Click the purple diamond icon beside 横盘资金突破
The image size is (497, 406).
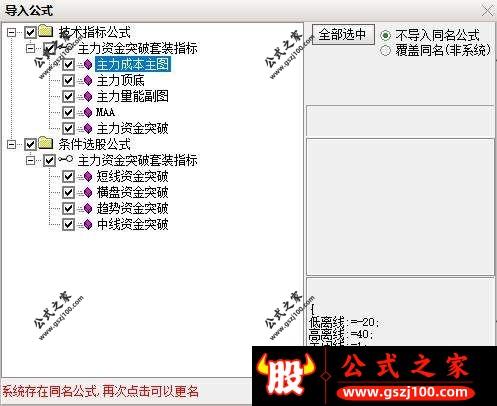point(88,192)
